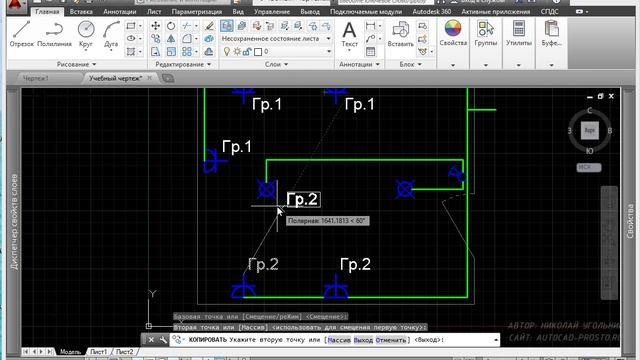Switch to the Лист1 layout tab
Viewport: 640px width, 360px height.
(x=98, y=351)
